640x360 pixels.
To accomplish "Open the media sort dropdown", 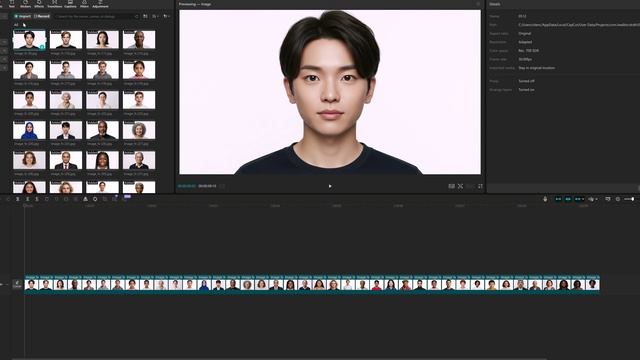I will click(155, 16).
